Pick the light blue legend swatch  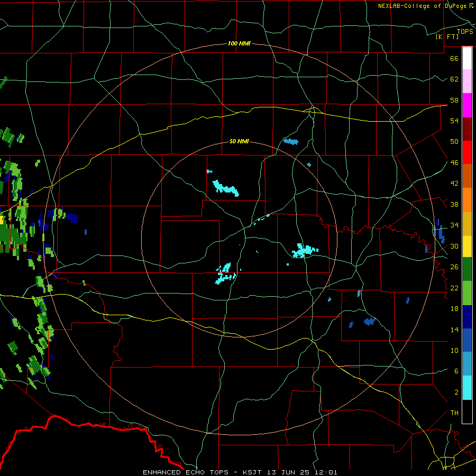[467, 364]
